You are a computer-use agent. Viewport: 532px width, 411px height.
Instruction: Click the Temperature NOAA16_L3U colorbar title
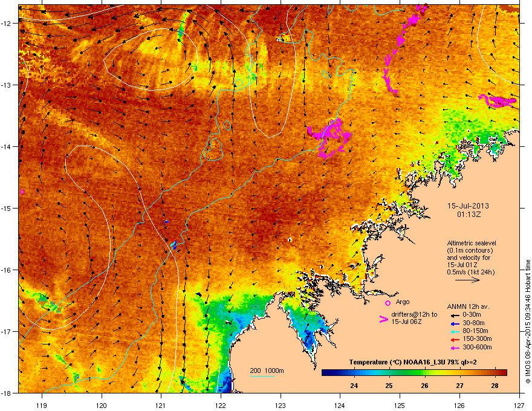tap(413, 362)
